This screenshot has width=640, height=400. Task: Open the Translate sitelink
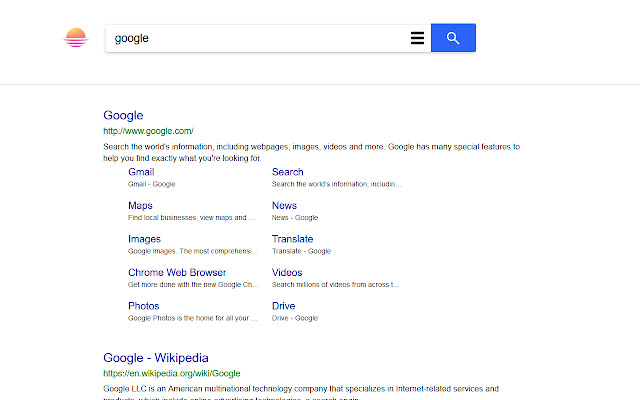point(292,239)
